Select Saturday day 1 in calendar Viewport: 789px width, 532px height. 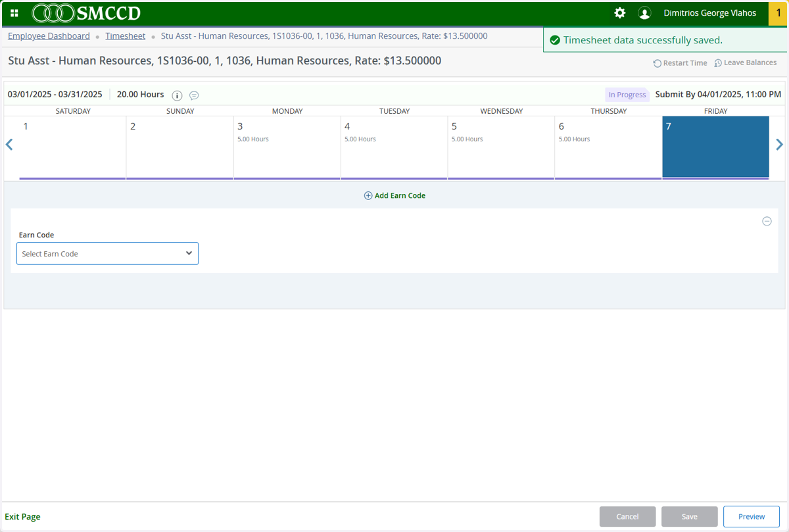point(72,147)
